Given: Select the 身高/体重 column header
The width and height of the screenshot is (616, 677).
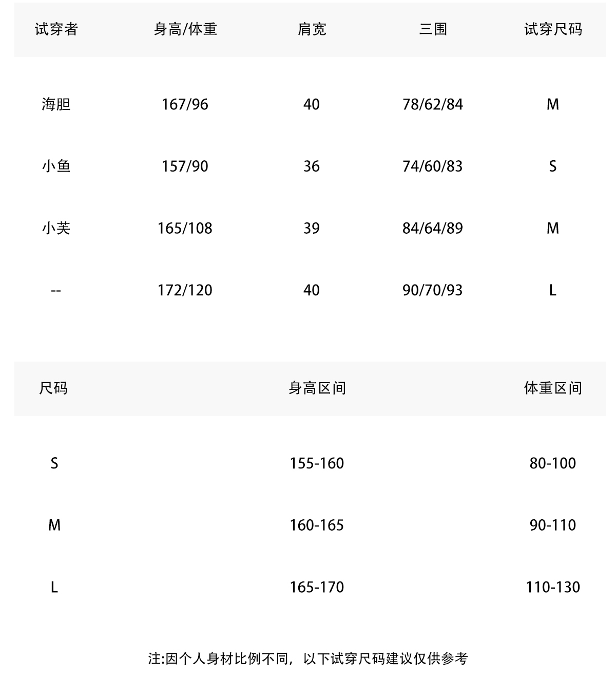Looking at the screenshot, I should [185, 29].
